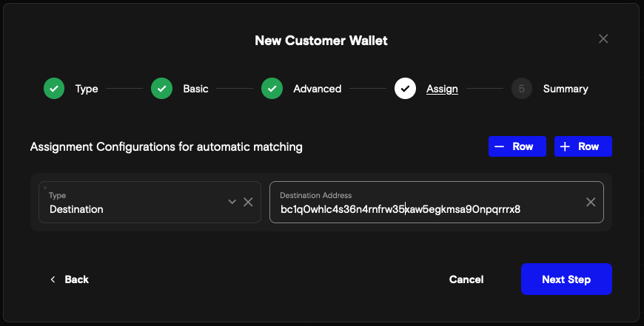The image size is (644, 326).
Task: Expand the Type dropdown chevron
Action: 232,202
